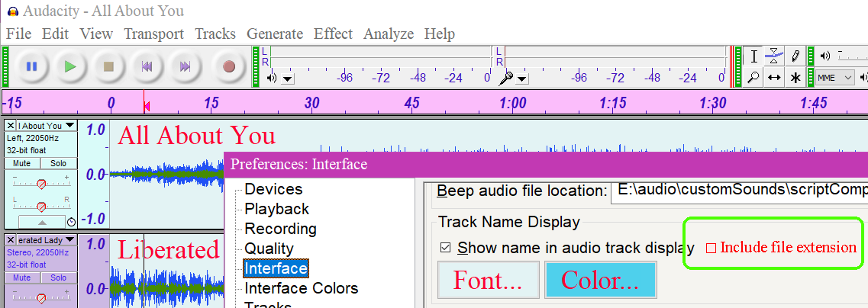Select Interface in the Preferences tree

pos(276,269)
